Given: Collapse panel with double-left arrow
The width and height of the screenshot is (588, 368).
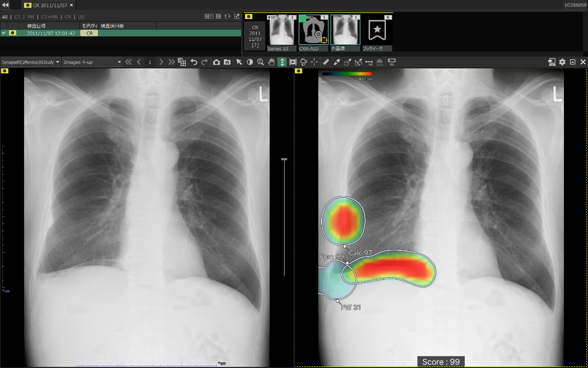Looking at the screenshot, I should [x=6, y=5].
